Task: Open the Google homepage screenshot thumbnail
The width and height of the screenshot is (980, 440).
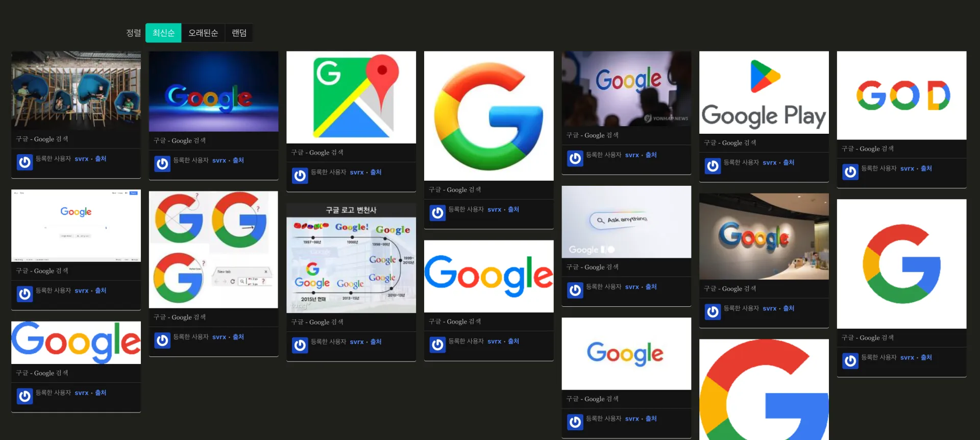Action: (x=76, y=226)
